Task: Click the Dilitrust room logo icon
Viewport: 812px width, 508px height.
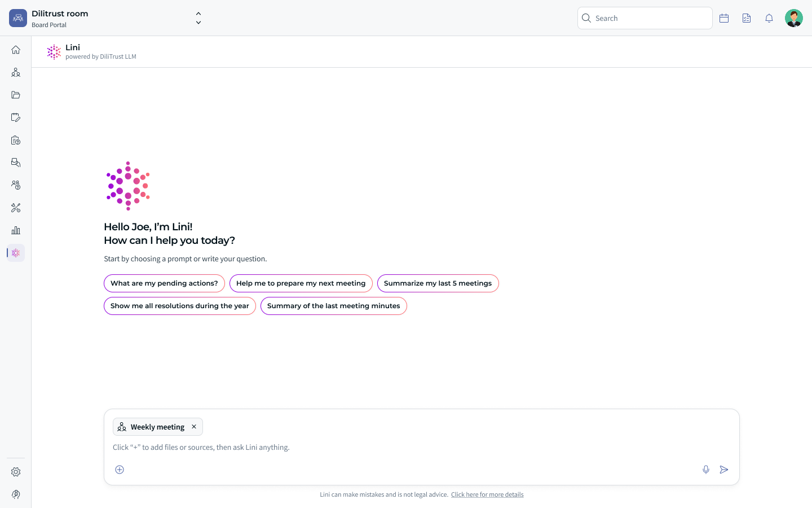Action: click(18, 18)
